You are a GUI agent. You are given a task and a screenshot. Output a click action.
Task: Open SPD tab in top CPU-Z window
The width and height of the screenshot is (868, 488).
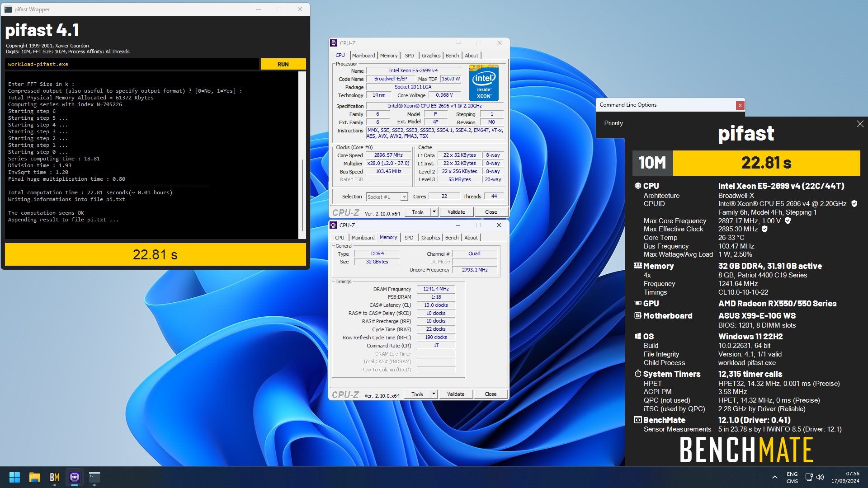tap(410, 56)
